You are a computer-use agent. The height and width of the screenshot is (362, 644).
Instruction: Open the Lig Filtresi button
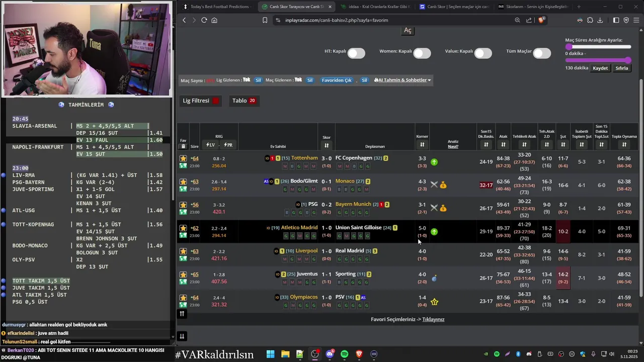pos(201,101)
